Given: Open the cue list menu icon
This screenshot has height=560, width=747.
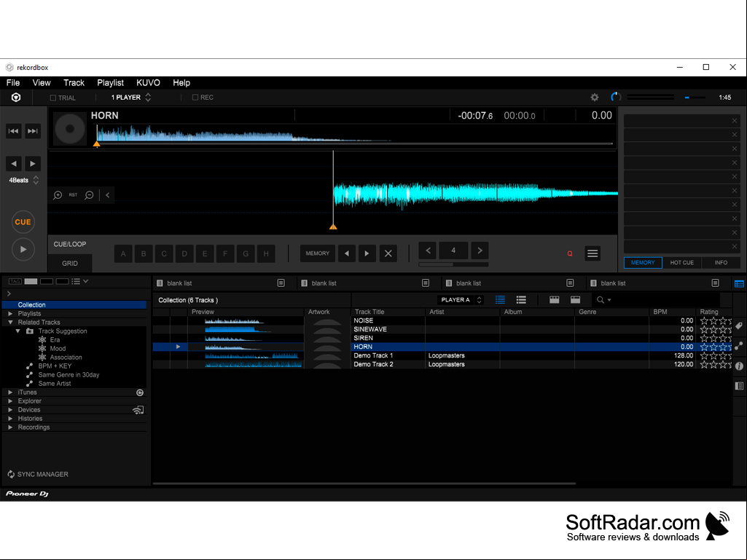Looking at the screenshot, I should (592, 253).
